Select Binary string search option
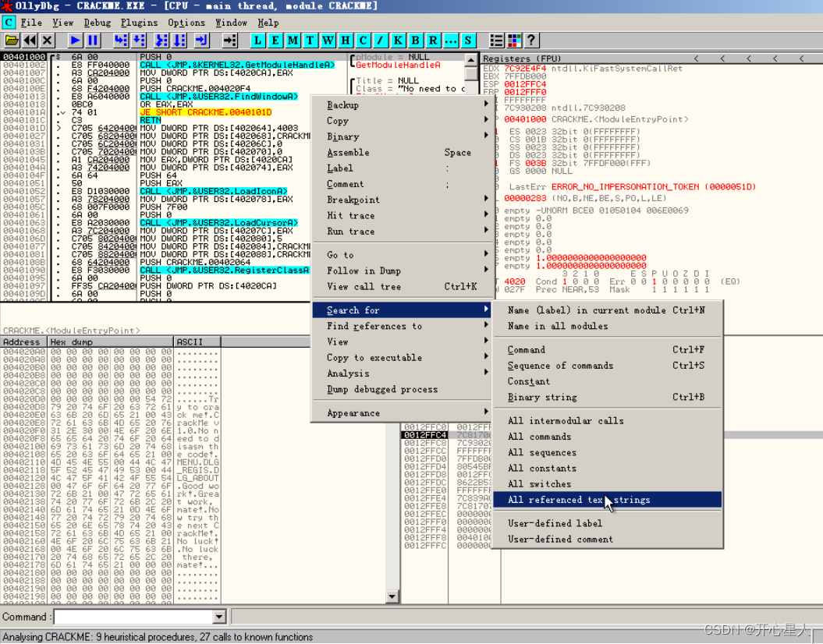The width and height of the screenshot is (823, 644). (607, 397)
